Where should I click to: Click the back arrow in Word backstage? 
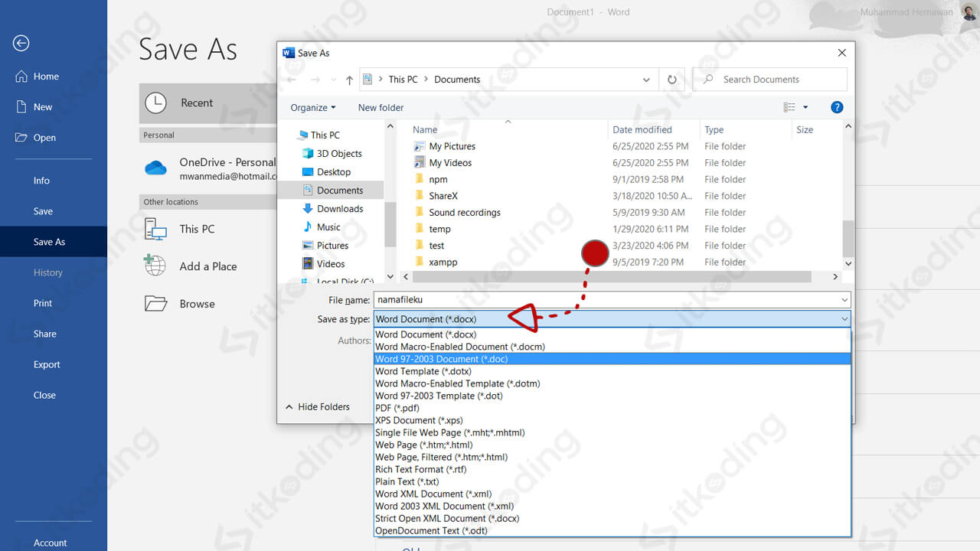point(21,44)
